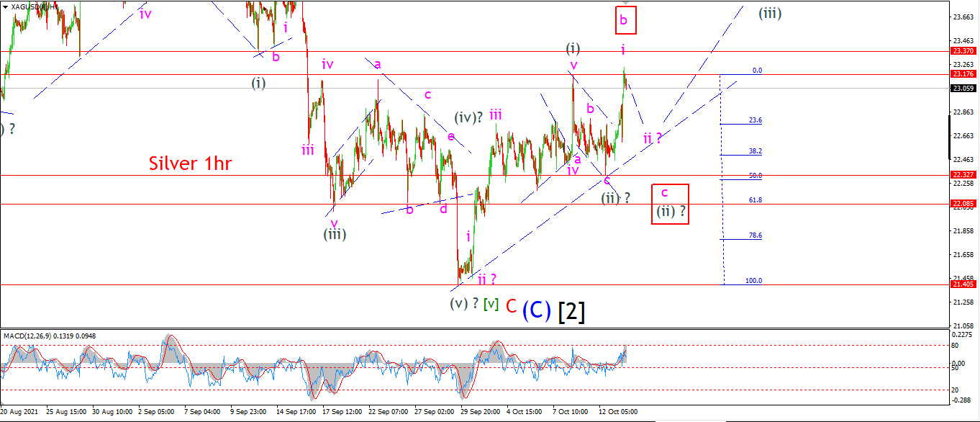Click the 23.370 red price tag on axis
Screen dimensions: 980x422
pos(963,51)
